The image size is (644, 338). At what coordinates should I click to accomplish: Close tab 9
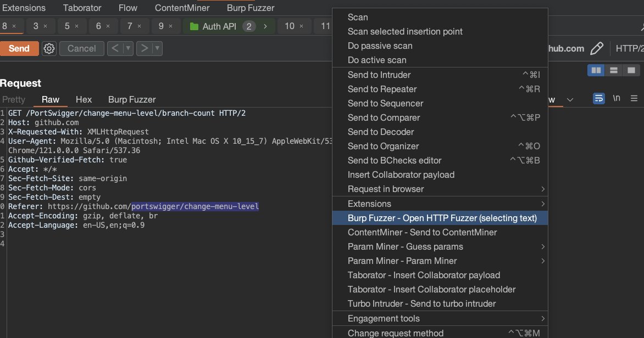(x=171, y=26)
